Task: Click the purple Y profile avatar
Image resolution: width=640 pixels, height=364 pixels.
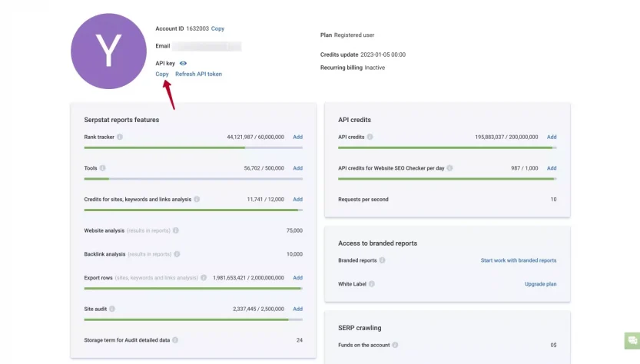Action: click(108, 50)
